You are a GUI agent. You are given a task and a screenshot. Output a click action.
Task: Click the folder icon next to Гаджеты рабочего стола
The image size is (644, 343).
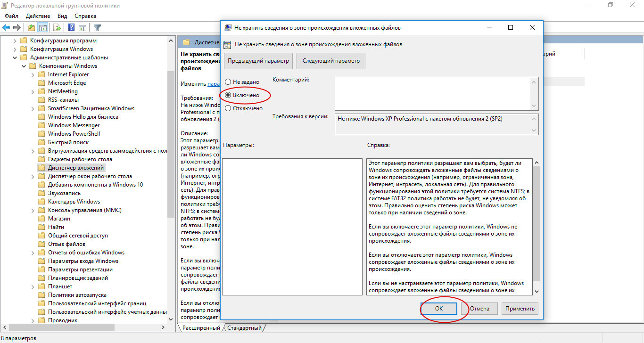point(41,159)
